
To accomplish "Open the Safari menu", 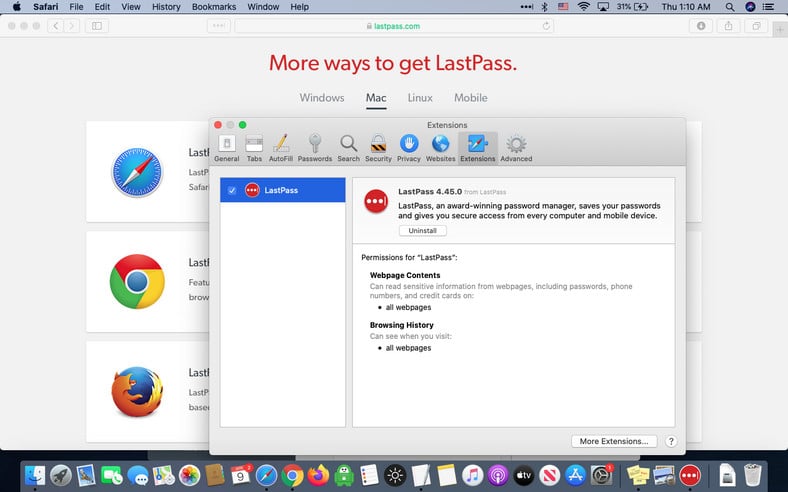I will [46, 7].
